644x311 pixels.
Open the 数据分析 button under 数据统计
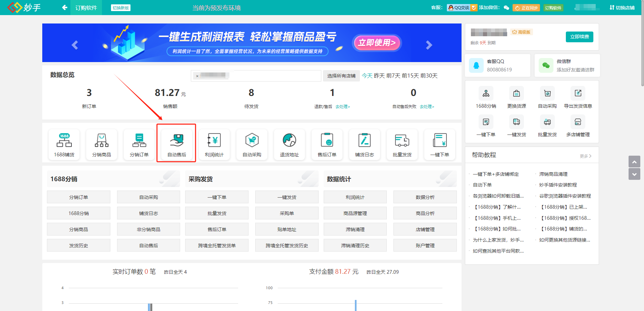425,197
